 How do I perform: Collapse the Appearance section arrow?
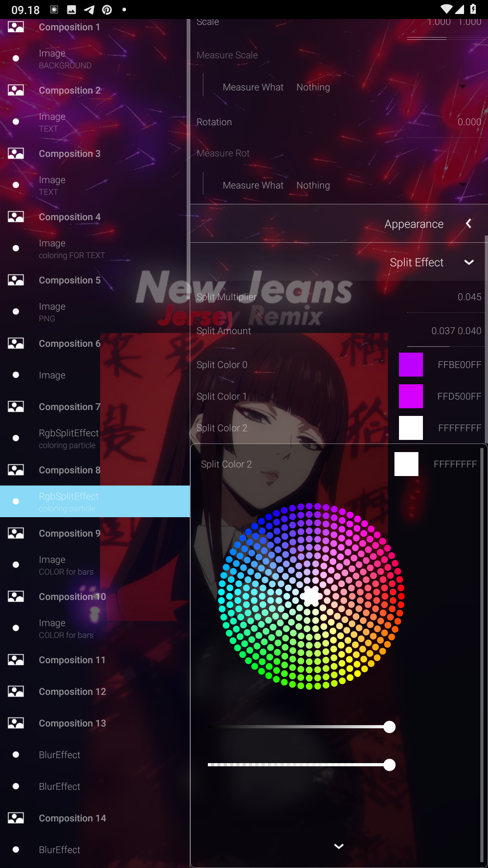pos(469,224)
